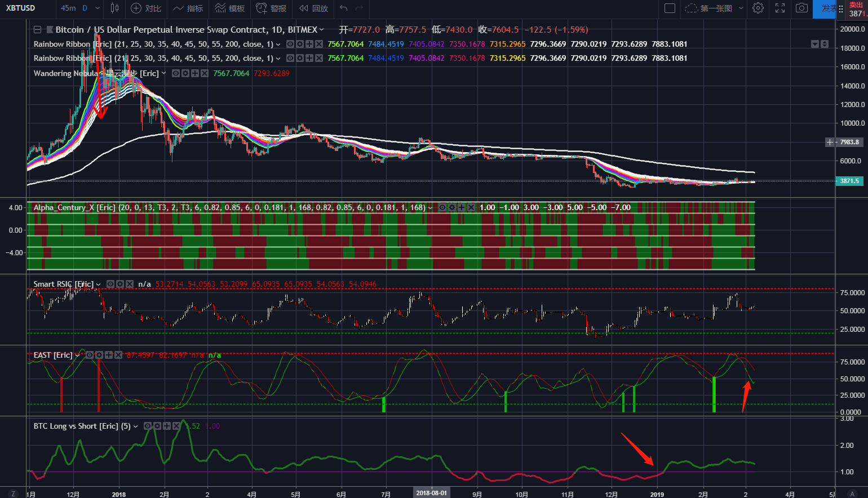Toggle visibility of the EAST [Eric] indicator
Viewport: 868px width, 498px height.
90,355
